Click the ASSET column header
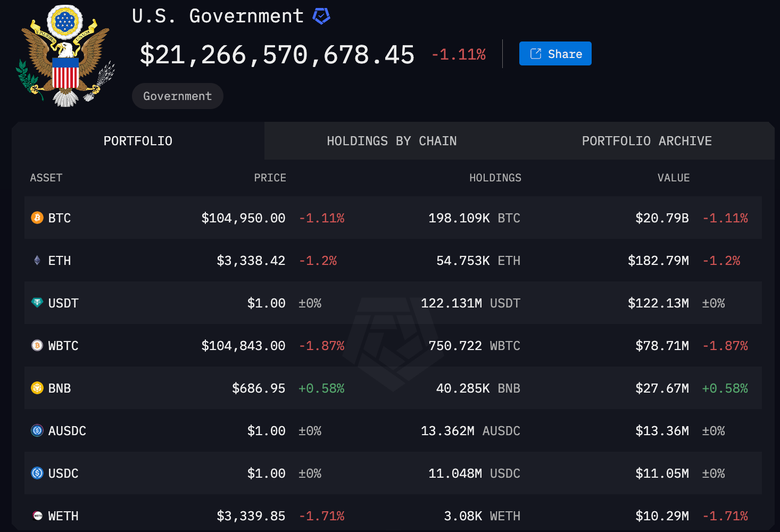The height and width of the screenshot is (532, 780). coord(46,178)
